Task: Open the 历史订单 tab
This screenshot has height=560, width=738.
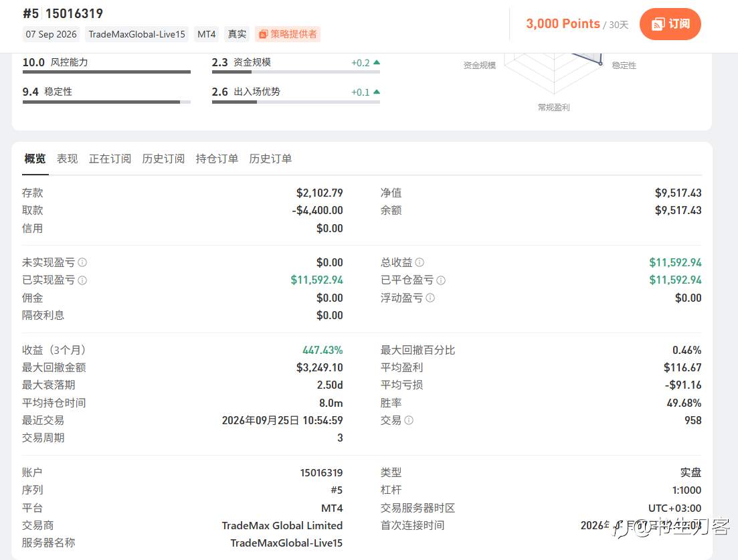Action: (x=270, y=159)
